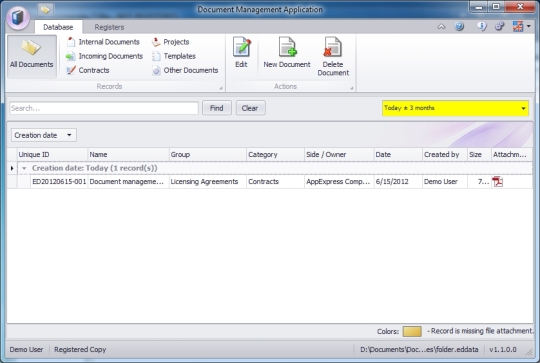The image size is (540, 363).
Task: Open the Today ± 3 months date range dropdown
Action: coord(455,108)
